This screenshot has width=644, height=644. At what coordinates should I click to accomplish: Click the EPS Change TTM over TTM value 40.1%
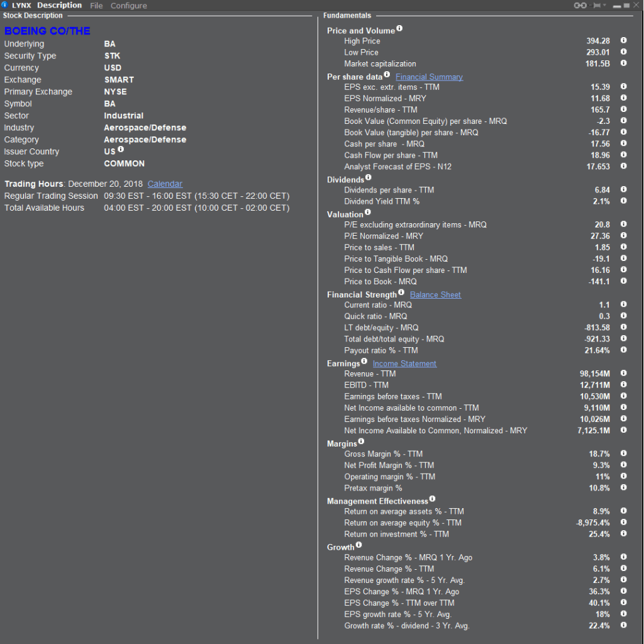coord(599,603)
